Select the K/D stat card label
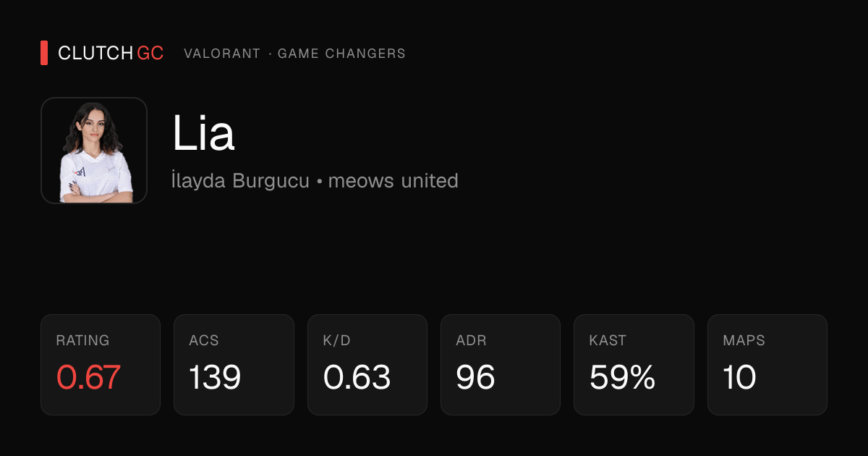The width and height of the screenshot is (868, 456). point(336,340)
